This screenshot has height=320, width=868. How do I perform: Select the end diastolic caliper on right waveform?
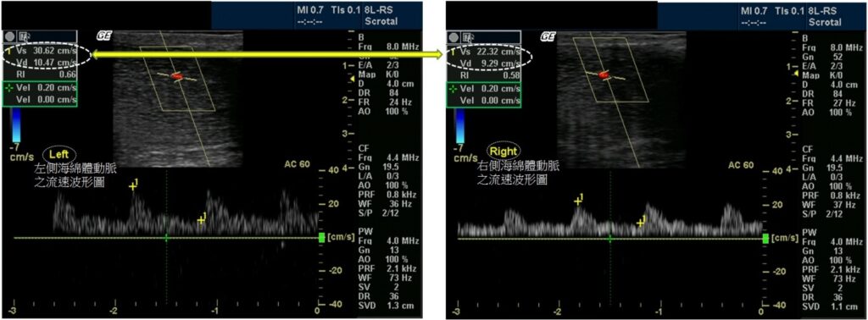(x=641, y=222)
